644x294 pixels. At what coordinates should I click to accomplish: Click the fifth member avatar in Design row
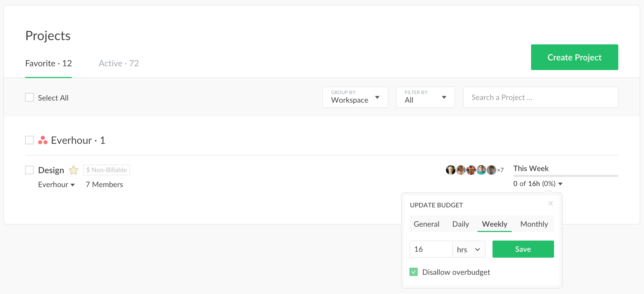pyautogui.click(x=491, y=170)
